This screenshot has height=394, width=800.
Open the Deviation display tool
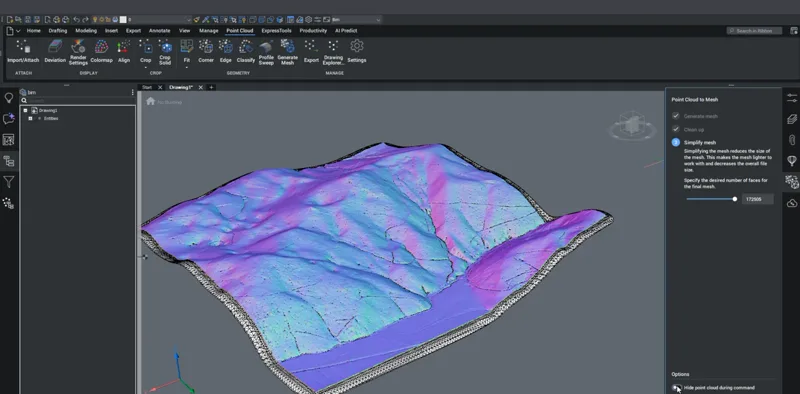click(x=55, y=52)
